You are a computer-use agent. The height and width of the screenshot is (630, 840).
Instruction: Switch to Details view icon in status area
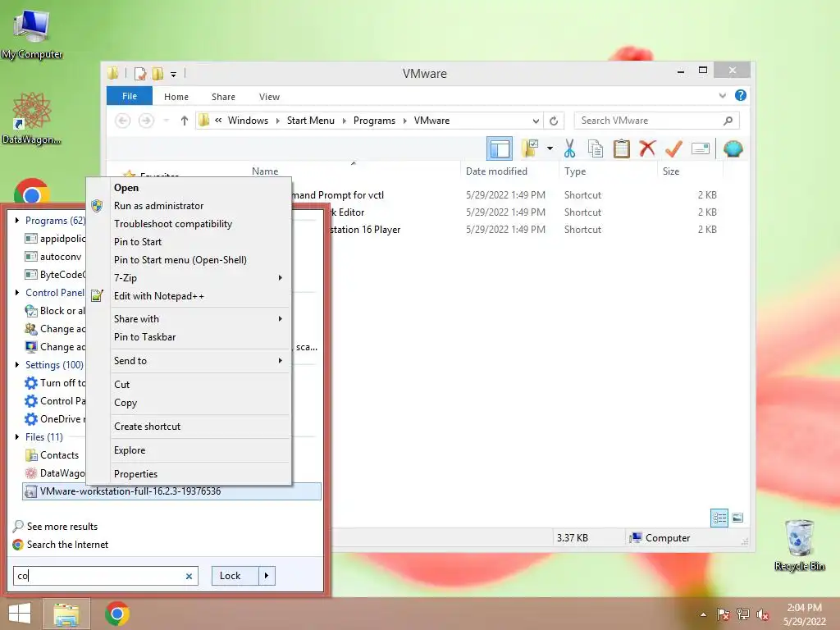719,518
